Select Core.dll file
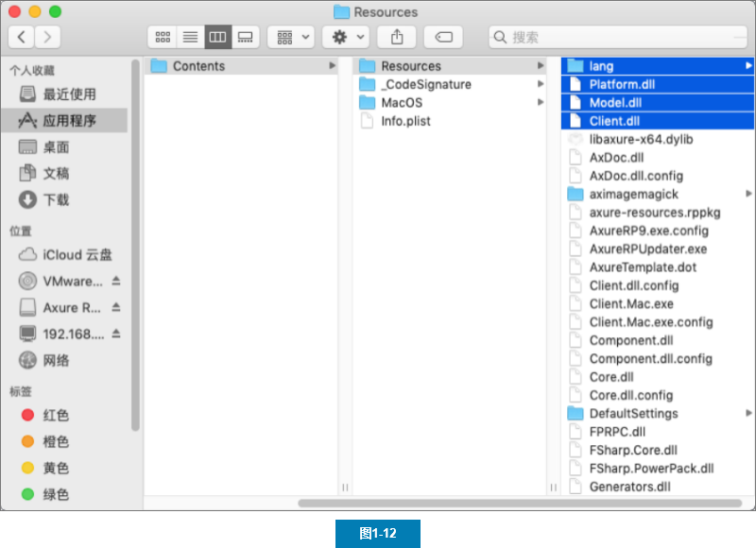The image size is (756, 548). click(658, 377)
